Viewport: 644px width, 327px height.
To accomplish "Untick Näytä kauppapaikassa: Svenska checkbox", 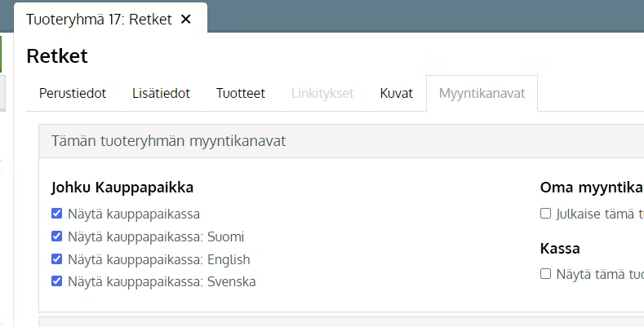I will (56, 281).
